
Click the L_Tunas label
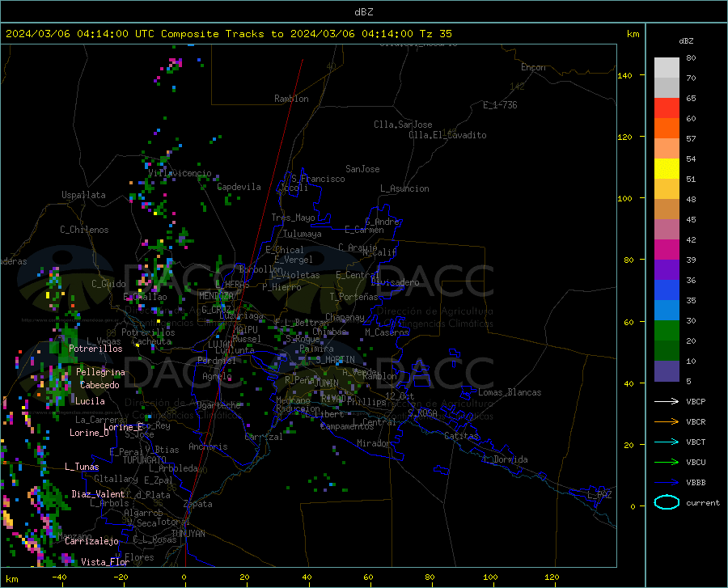(83, 467)
